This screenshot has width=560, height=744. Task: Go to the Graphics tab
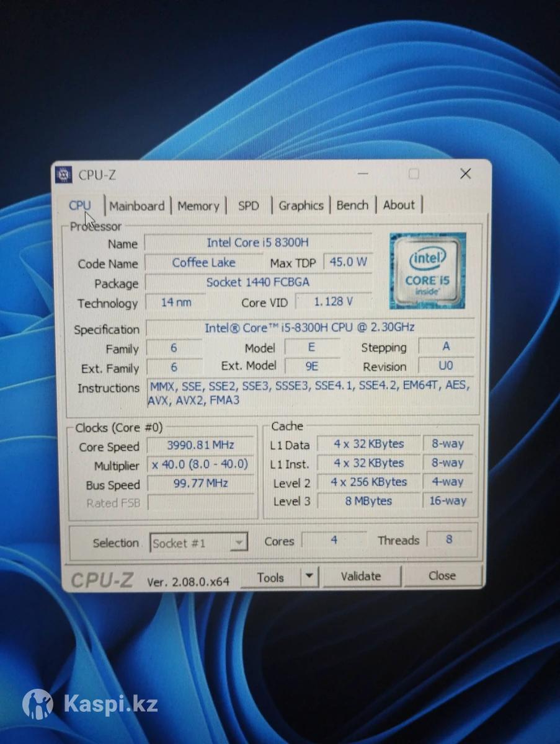point(301,206)
